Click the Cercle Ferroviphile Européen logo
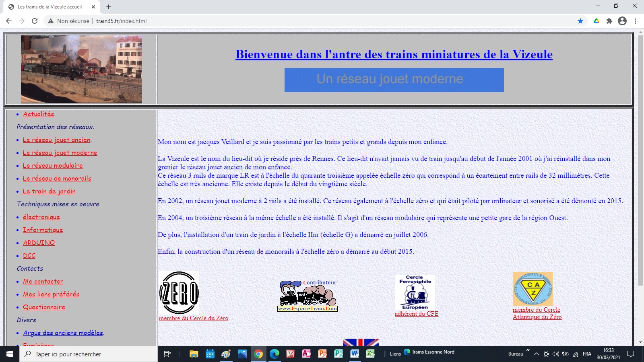This screenshot has height=362, width=644. click(415, 292)
